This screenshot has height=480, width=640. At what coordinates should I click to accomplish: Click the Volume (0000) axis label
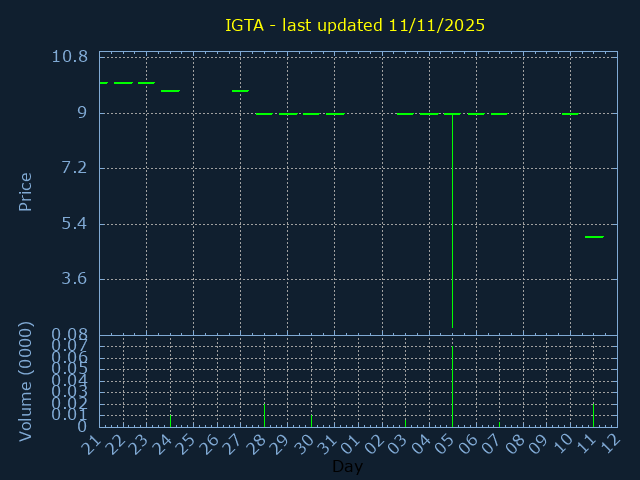pos(26,381)
